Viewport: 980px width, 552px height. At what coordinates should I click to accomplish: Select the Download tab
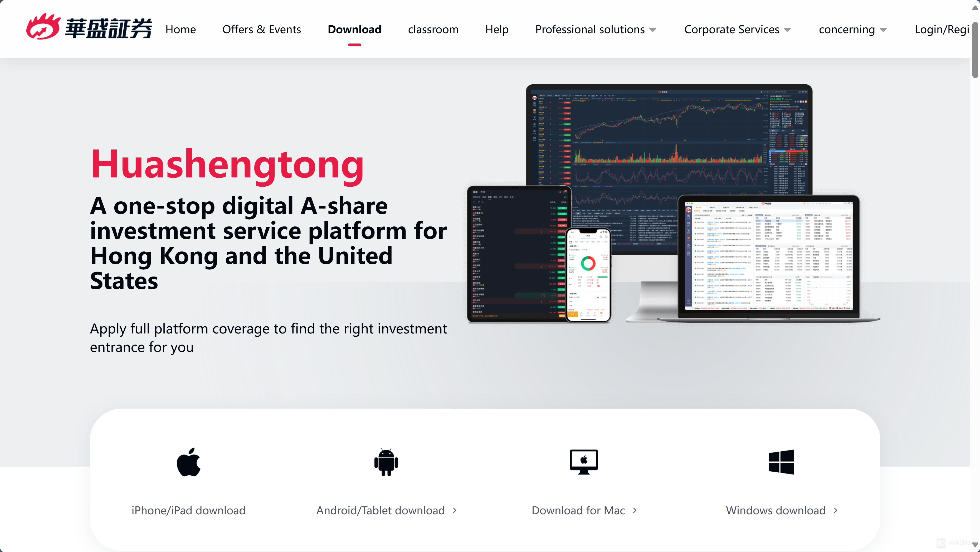(x=355, y=29)
